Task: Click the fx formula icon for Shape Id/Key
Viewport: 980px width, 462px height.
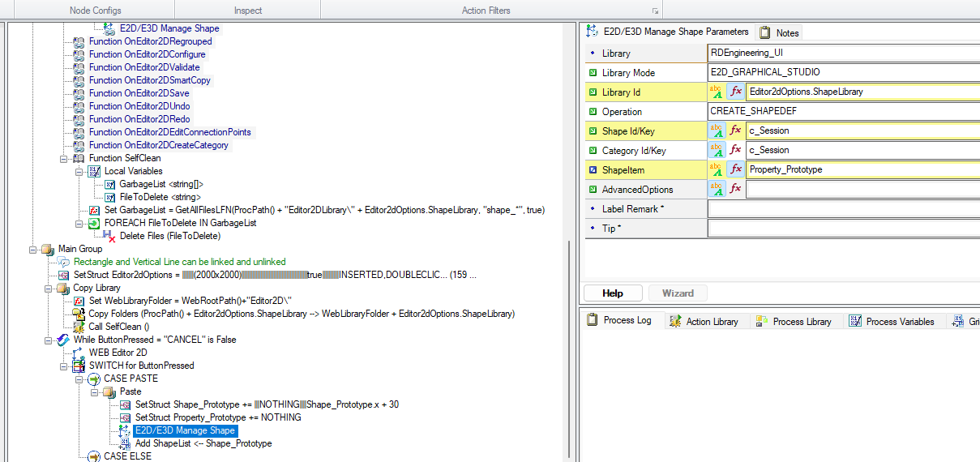Action: tap(736, 130)
